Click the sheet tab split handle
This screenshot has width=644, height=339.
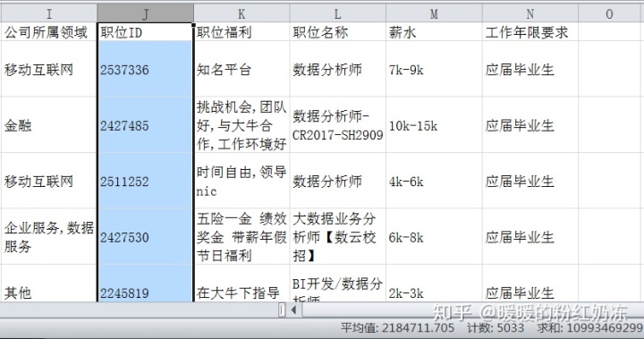[x=282, y=309]
